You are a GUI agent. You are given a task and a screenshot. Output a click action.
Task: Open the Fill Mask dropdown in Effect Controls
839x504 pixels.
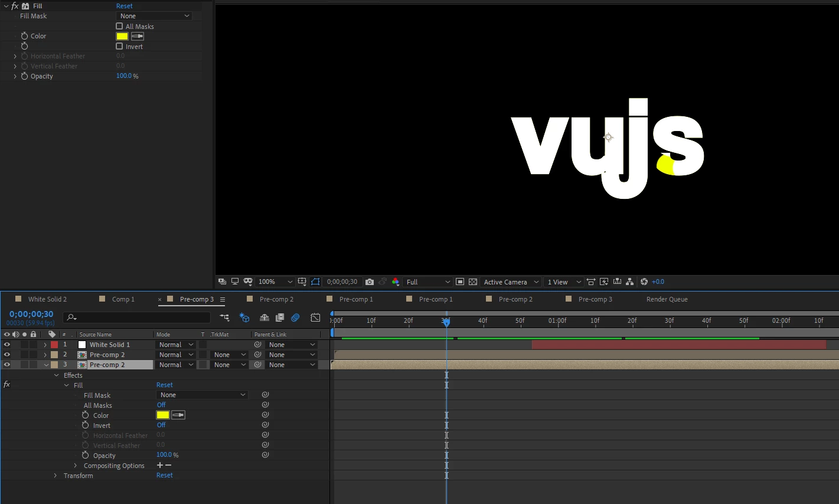(154, 16)
